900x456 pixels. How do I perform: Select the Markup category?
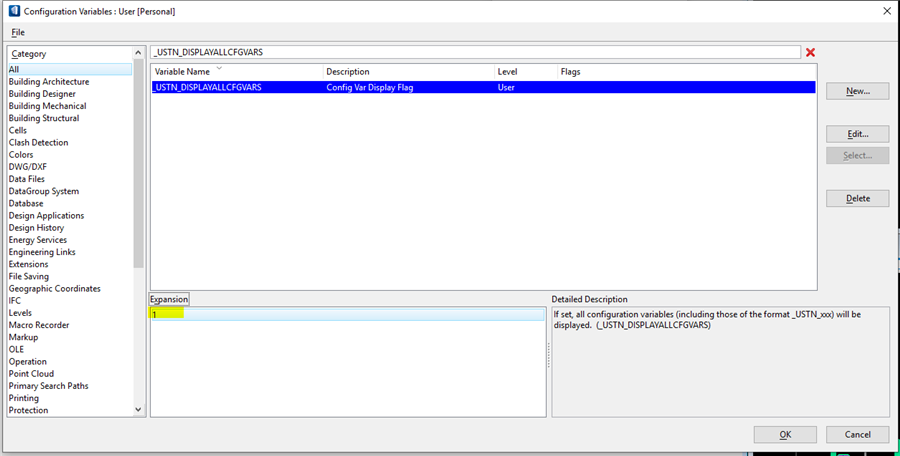(23, 337)
